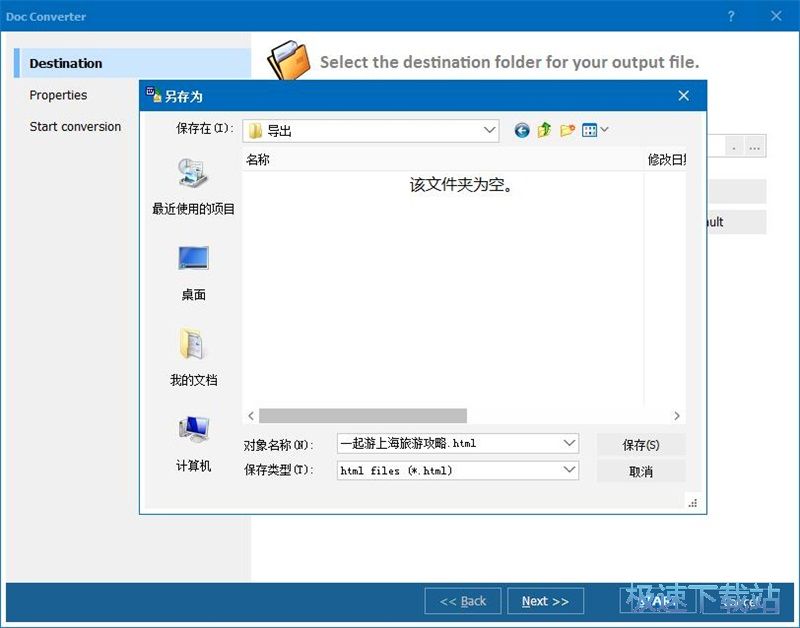800x628 pixels.
Task: Open view menu dropdown arrow
Action: [x=605, y=130]
